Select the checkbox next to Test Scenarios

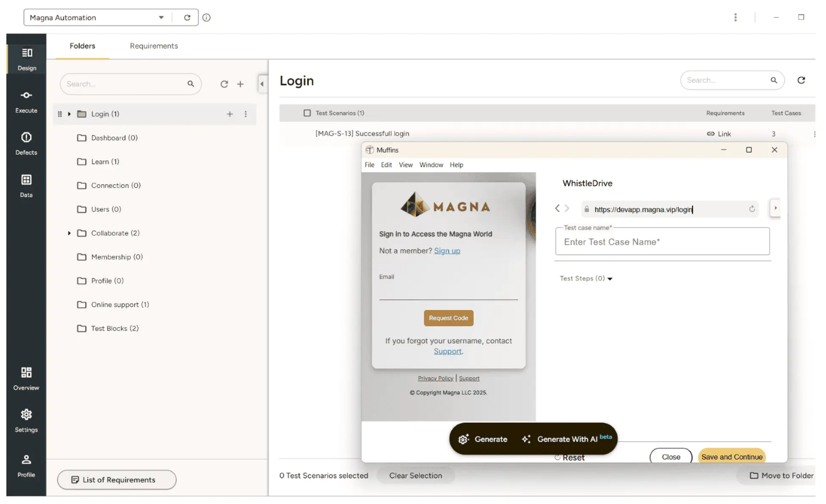click(x=307, y=113)
